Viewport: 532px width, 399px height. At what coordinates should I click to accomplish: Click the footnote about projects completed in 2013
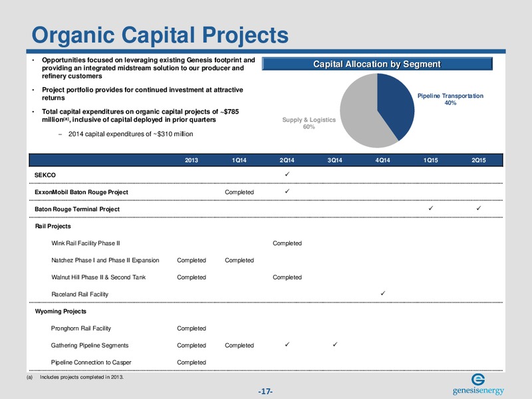point(75,377)
